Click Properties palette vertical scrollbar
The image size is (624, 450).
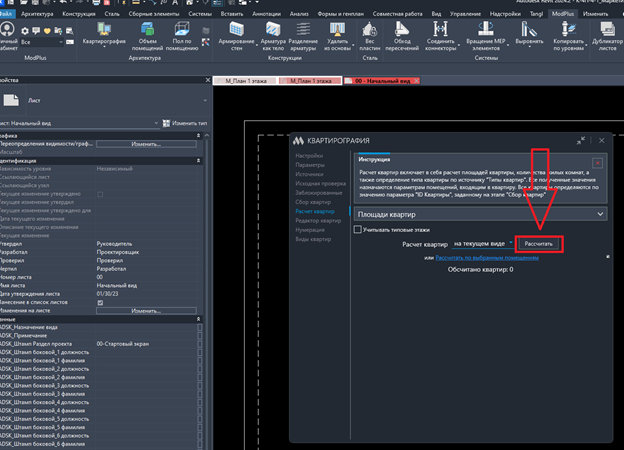(207, 290)
